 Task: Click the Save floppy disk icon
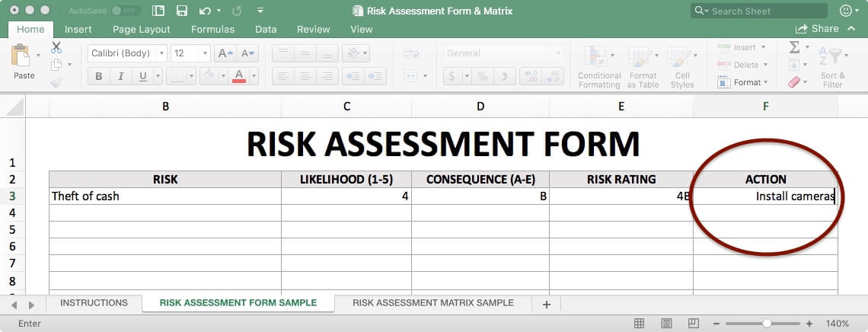click(181, 11)
